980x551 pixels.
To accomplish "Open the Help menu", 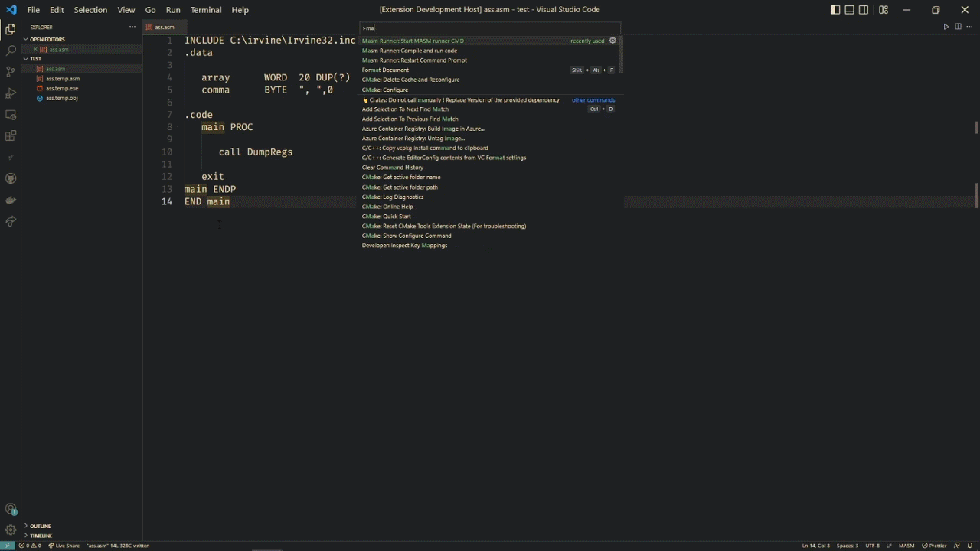I will coord(240,10).
